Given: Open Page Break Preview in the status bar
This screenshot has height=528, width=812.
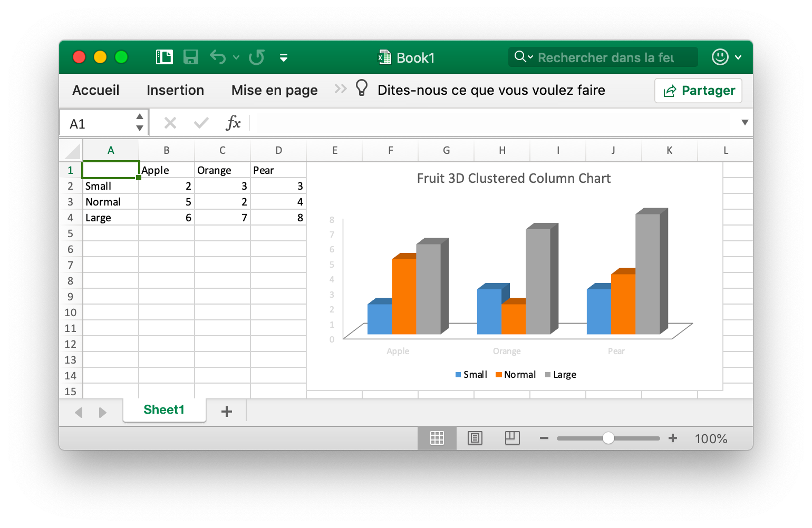Looking at the screenshot, I should [512, 438].
